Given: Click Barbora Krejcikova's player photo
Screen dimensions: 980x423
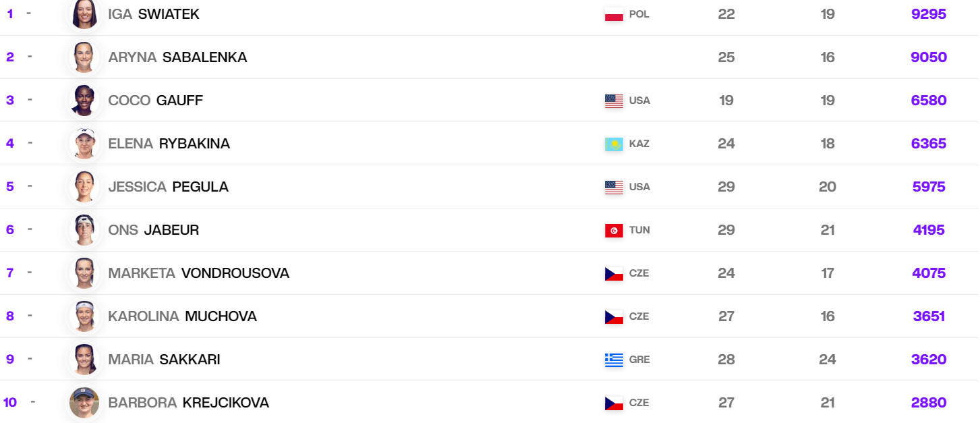Looking at the screenshot, I should coord(85,403).
